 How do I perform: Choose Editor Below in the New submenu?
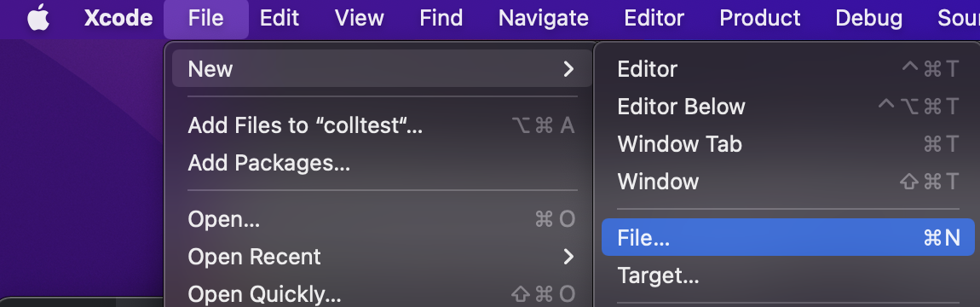[x=787, y=107]
